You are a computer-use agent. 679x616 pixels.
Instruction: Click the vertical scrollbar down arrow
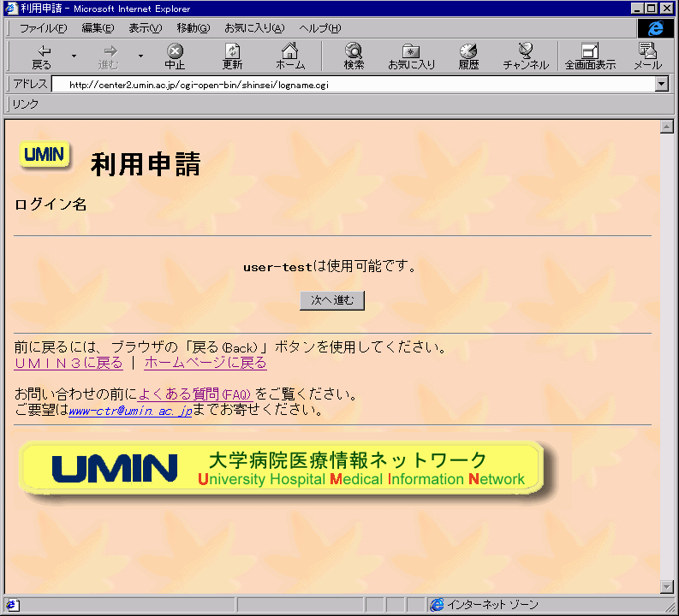667,586
